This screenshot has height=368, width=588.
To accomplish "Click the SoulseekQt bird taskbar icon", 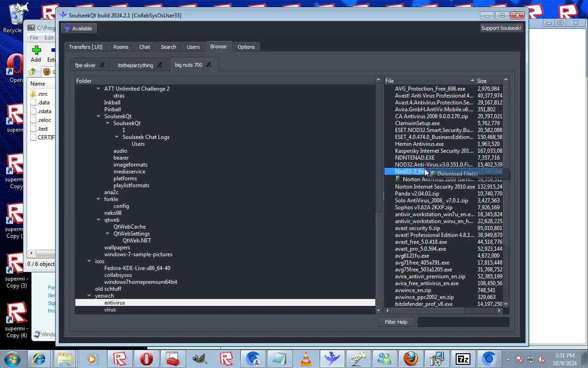I will click(x=332, y=358).
